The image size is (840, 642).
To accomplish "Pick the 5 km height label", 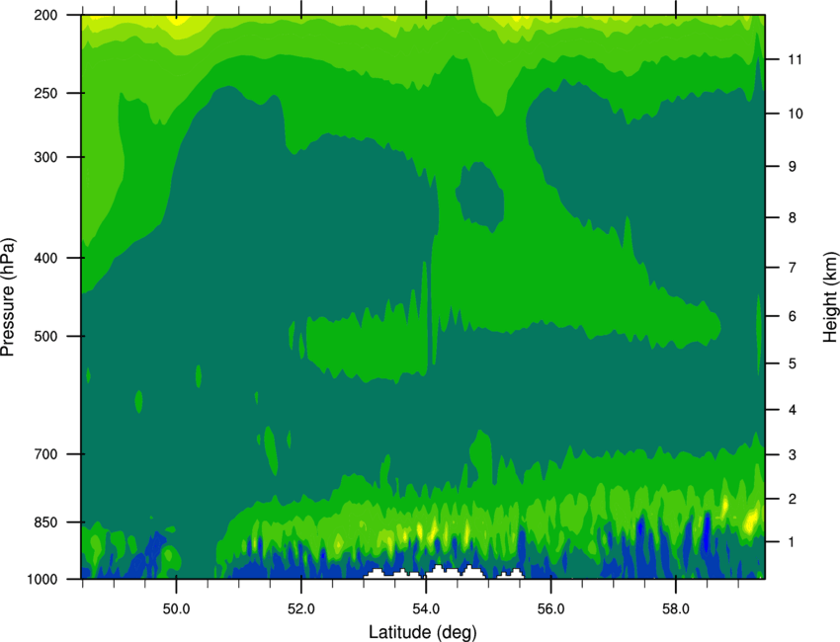I will (x=793, y=363).
